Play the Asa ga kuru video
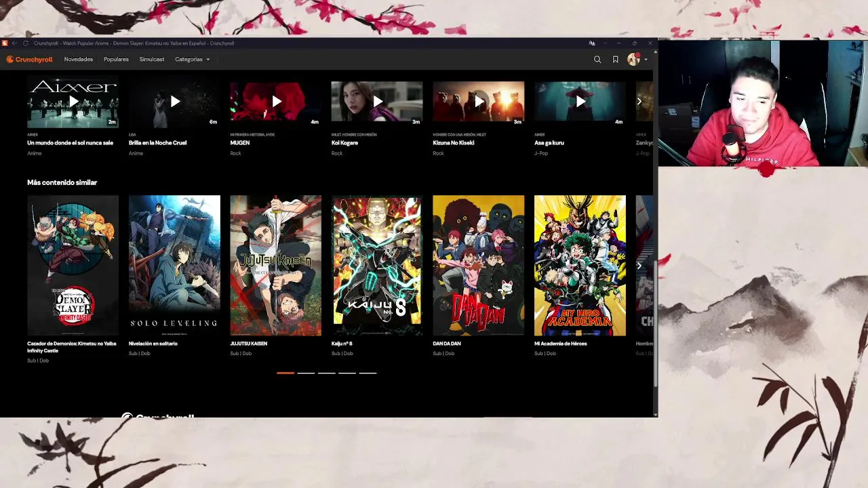Viewport: 868px width, 488px height. click(580, 102)
